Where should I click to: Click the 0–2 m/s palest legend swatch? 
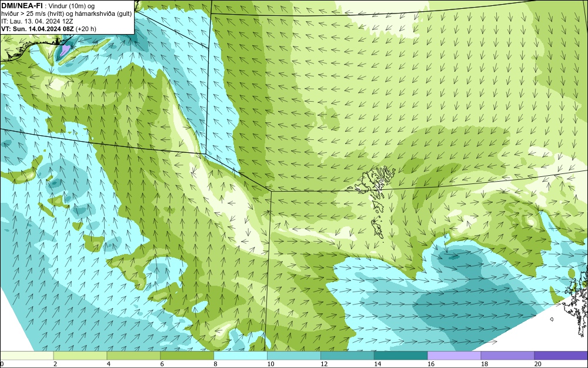(x=26, y=355)
